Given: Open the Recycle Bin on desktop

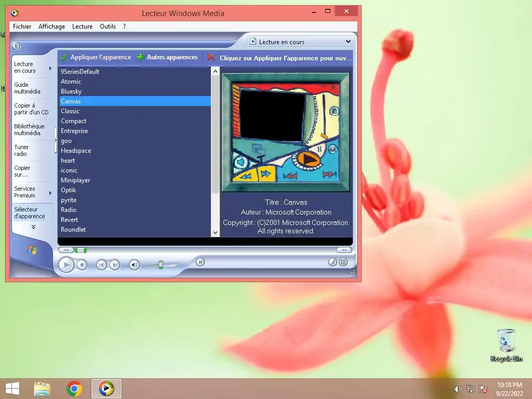Looking at the screenshot, I should 506,345.
